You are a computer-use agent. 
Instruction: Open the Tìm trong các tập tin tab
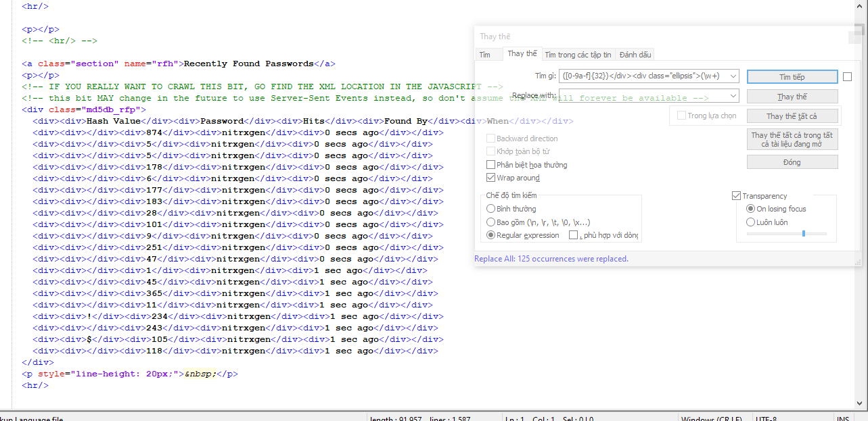pos(578,55)
